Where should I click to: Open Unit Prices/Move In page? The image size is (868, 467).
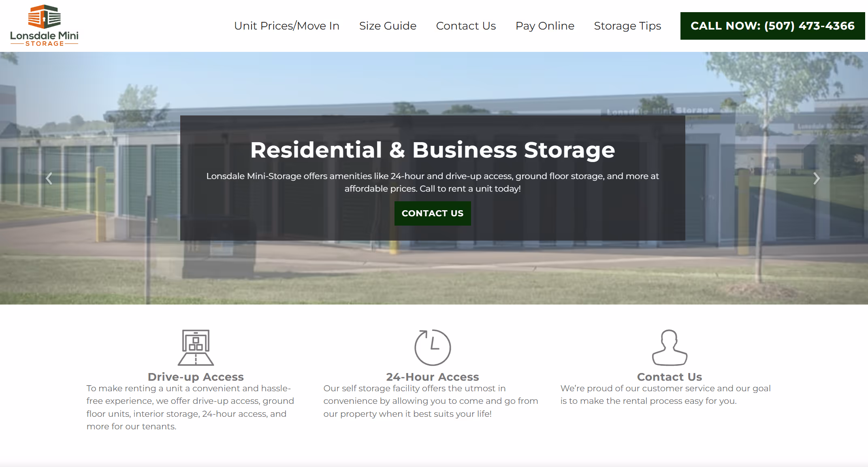coord(287,26)
